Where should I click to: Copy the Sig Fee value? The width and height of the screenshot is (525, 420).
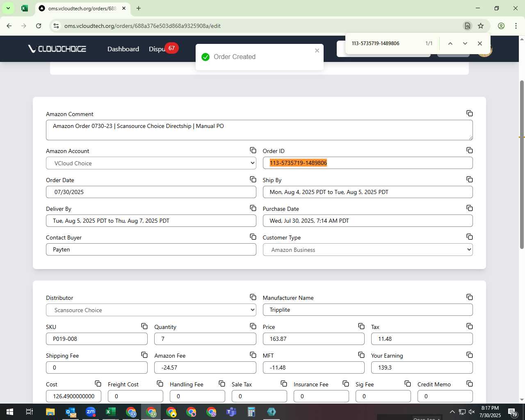408,383
